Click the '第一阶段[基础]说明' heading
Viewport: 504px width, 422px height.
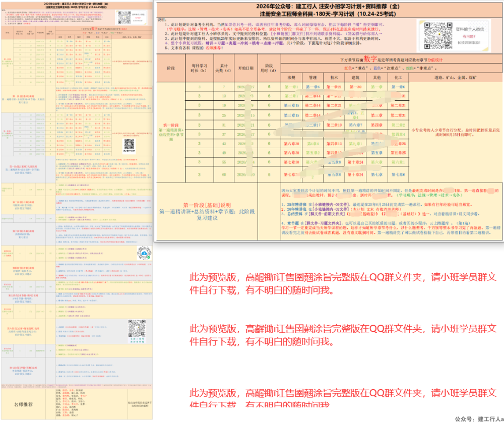click(207, 205)
